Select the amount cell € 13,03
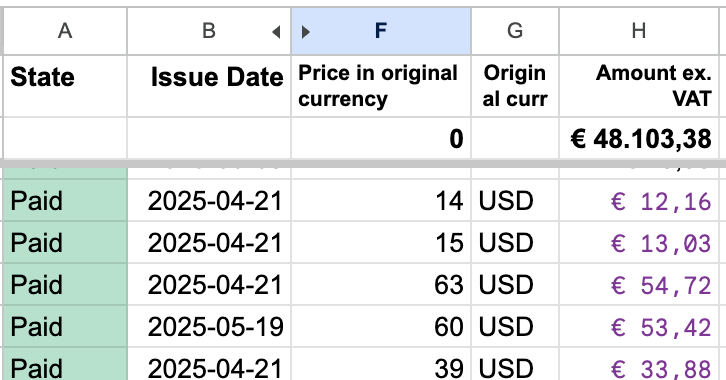Screen dimensions: 726x380 [x=639, y=242]
